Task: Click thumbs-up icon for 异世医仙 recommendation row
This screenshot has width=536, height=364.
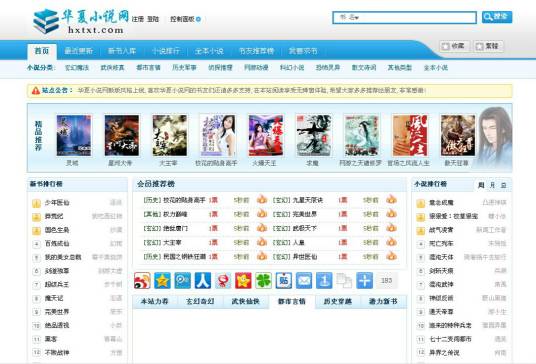Action: point(391,256)
